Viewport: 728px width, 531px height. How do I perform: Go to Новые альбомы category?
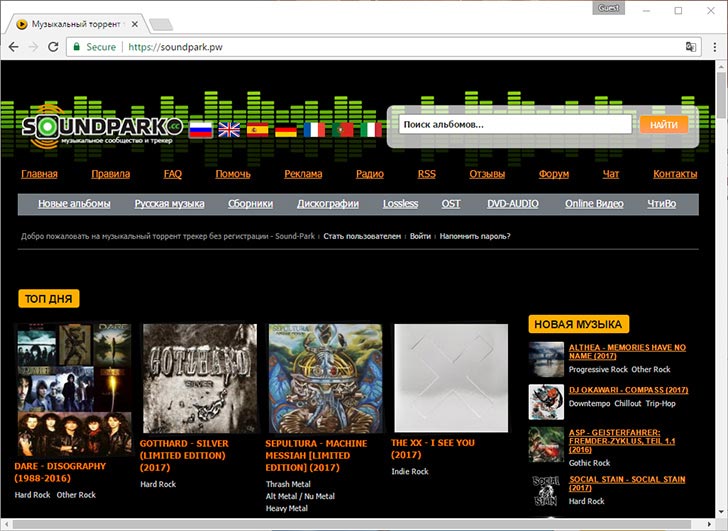point(74,204)
